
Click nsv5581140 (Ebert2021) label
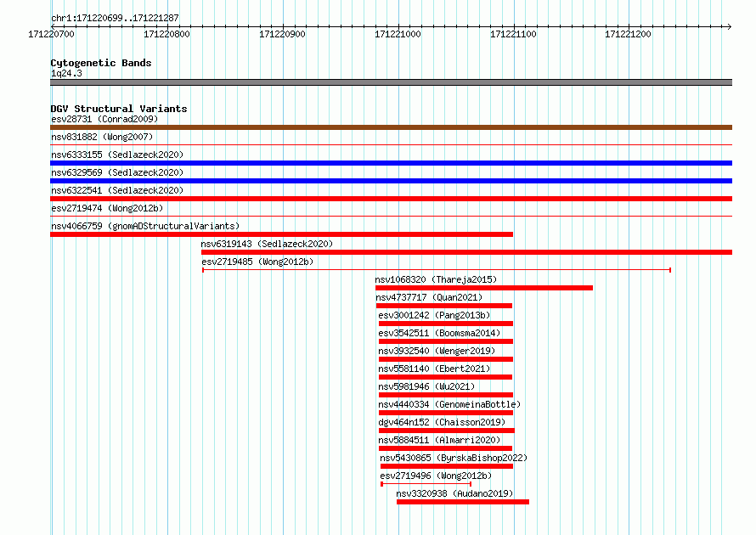[434, 369]
